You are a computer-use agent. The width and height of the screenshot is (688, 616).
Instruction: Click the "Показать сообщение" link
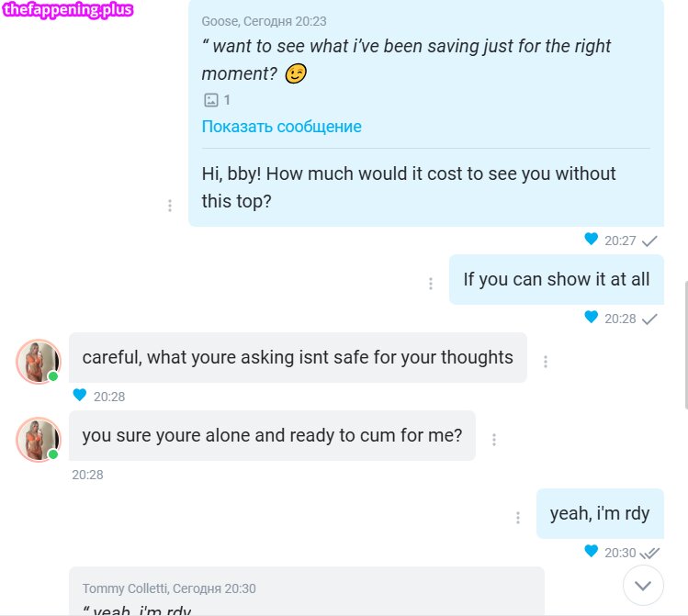click(x=281, y=127)
